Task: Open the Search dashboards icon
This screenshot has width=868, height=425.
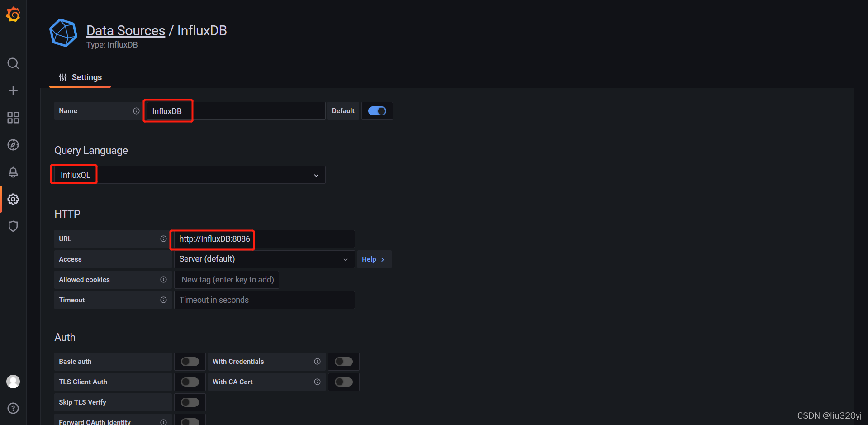Action: point(13,63)
